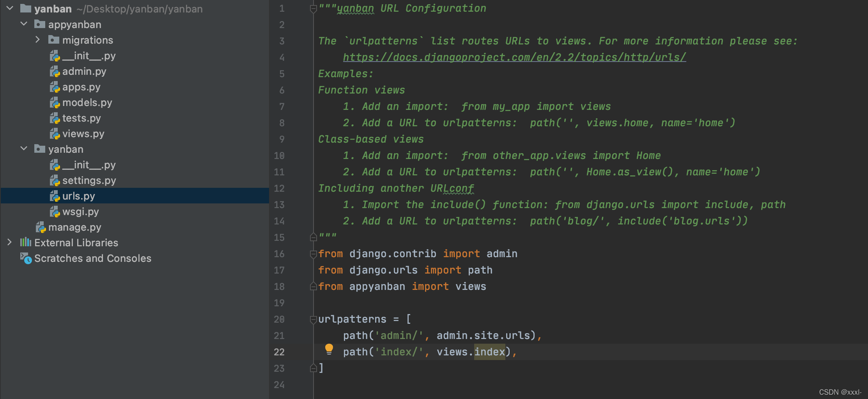This screenshot has height=399, width=868.
Task: Click 'urlpatterns' variable on line 20
Action: click(x=352, y=319)
